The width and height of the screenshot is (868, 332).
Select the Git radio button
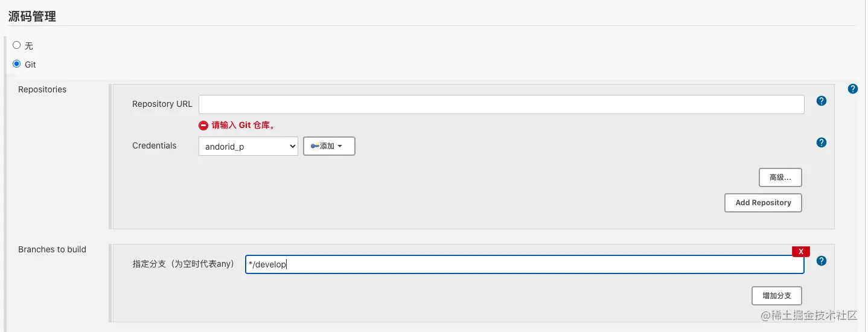(17, 64)
